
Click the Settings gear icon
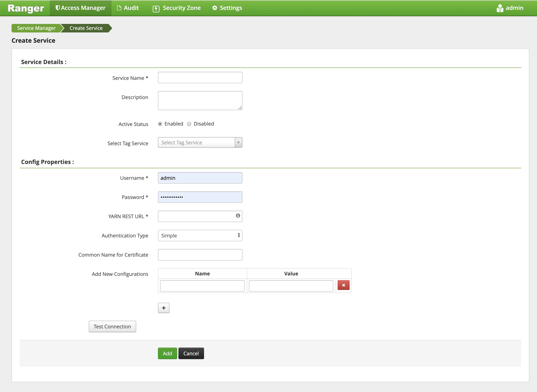click(215, 8)
